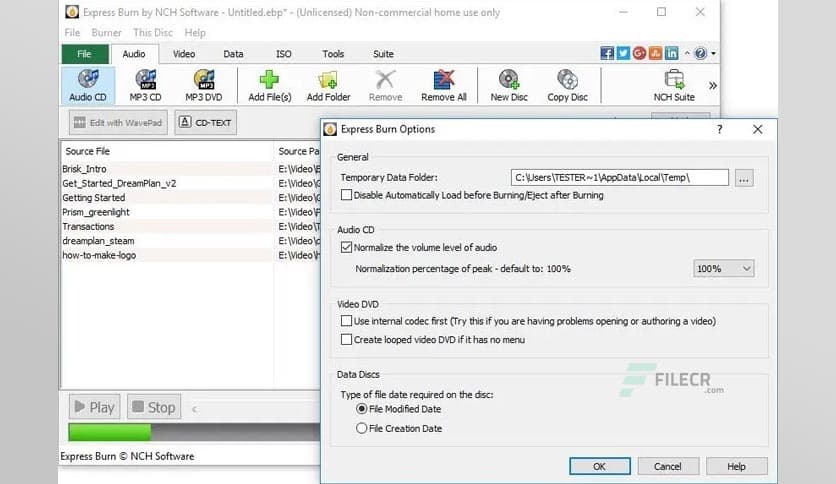Select the Audio CD disc type icon
The image size is (836, 484).
pos(88,85)
